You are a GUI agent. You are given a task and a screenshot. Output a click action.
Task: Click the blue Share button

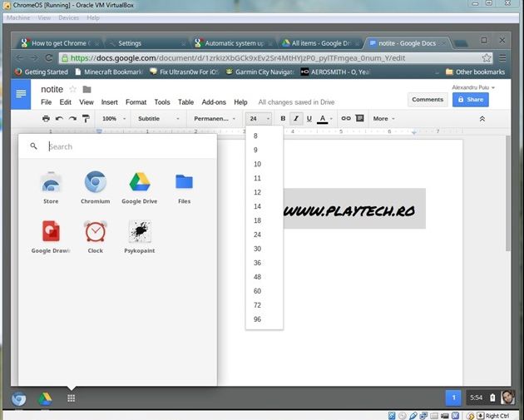pos(471,100)
